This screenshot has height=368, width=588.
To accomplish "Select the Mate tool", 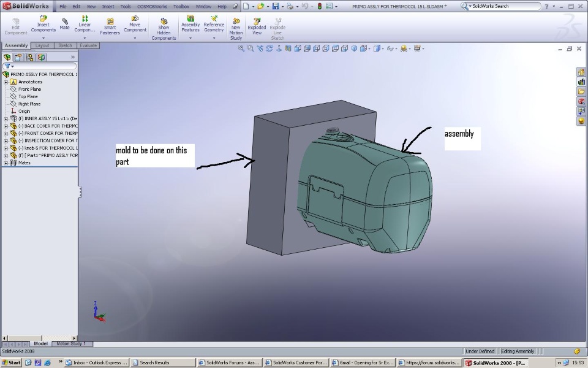I will click(x=64, y=24).
